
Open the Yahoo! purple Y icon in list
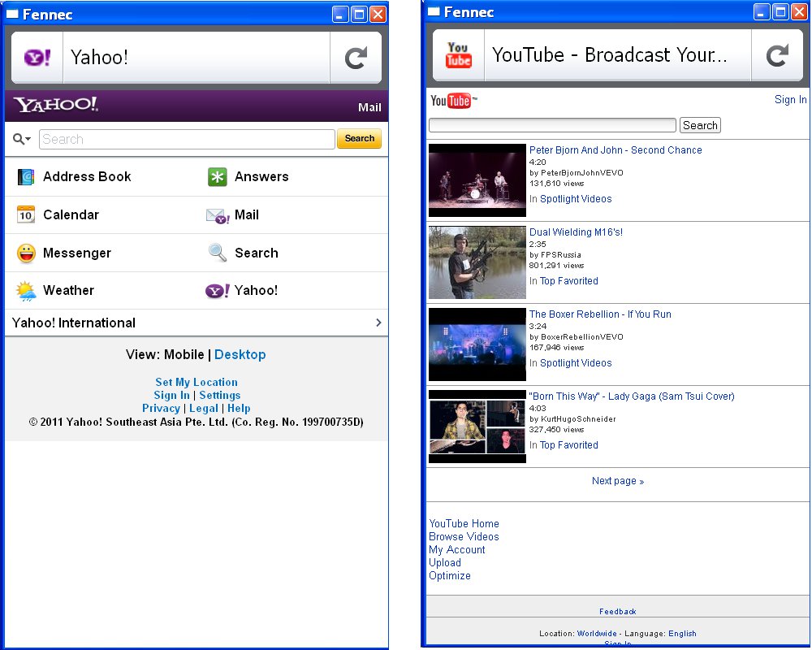click(218, 291)
